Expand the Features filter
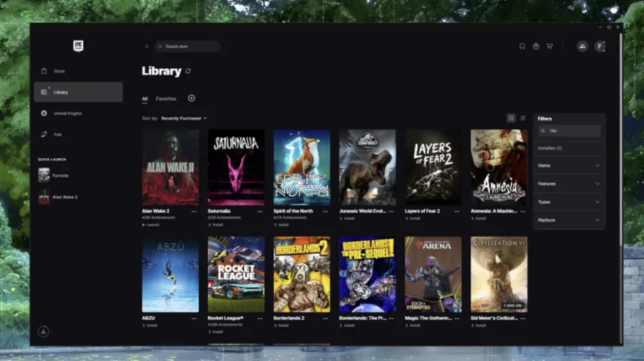This screenshot has height=361, width=644. [x=569, y=184]
